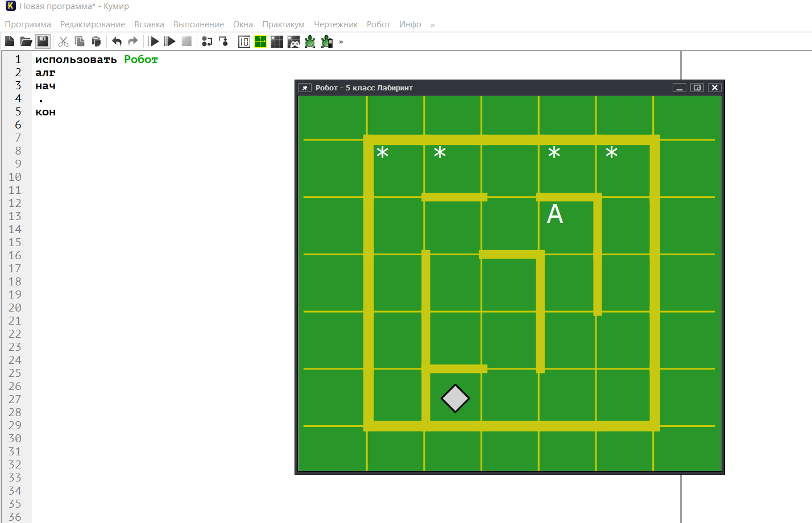Image resolution: width=812 pixels, height=523 pixels.
Task: Click line number 10 in the gutter
Action: [15, 177]
